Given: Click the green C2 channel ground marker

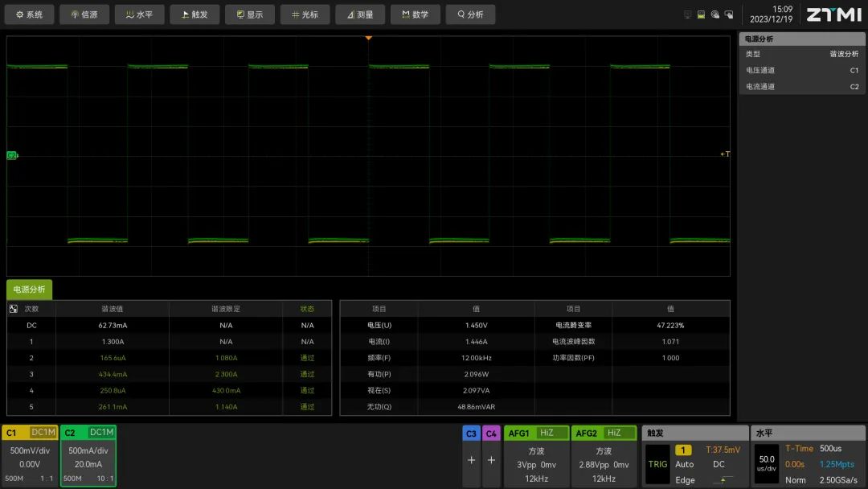Looking at the screenshot, I should [x=12, y=155].
